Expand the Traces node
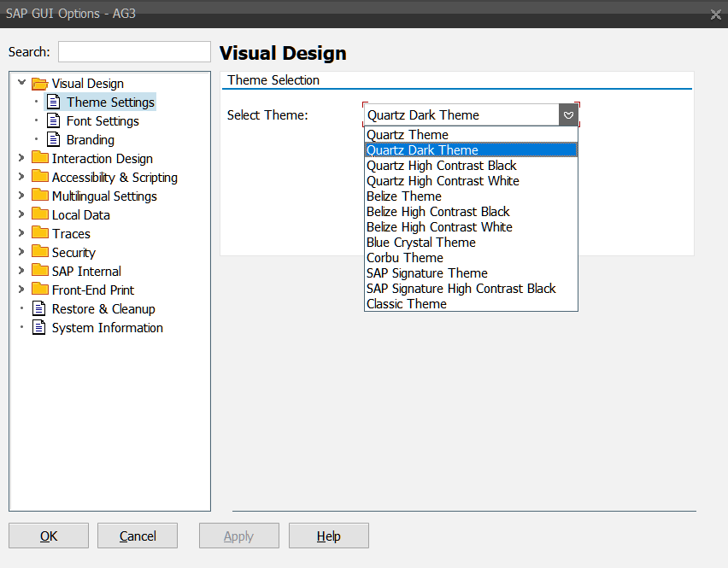 click(21, 233)
